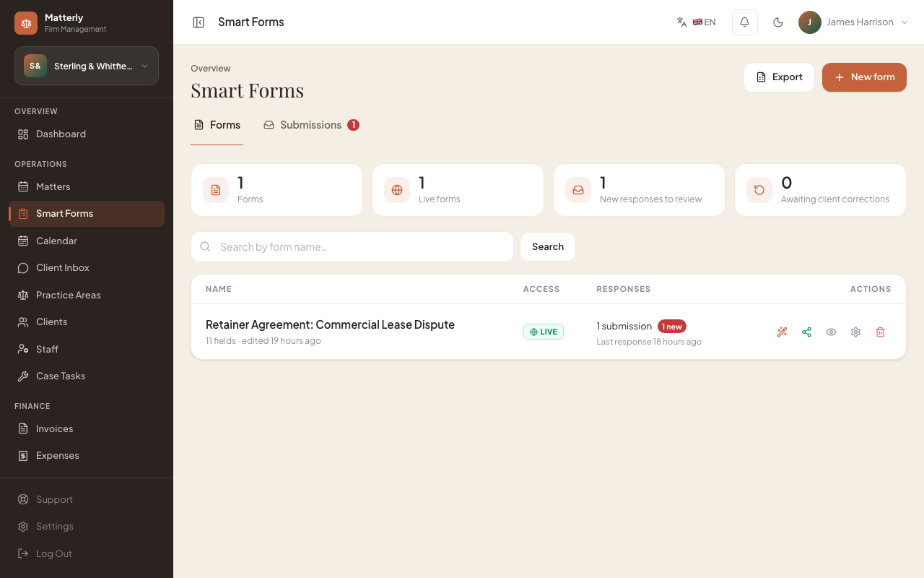Open language selector EN
The width and height of the screenshot is (924, 578).
[696, 22]
